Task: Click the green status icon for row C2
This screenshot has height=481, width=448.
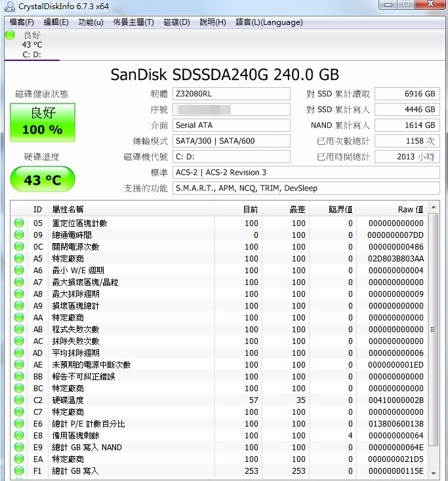Action: click(19, 400)
